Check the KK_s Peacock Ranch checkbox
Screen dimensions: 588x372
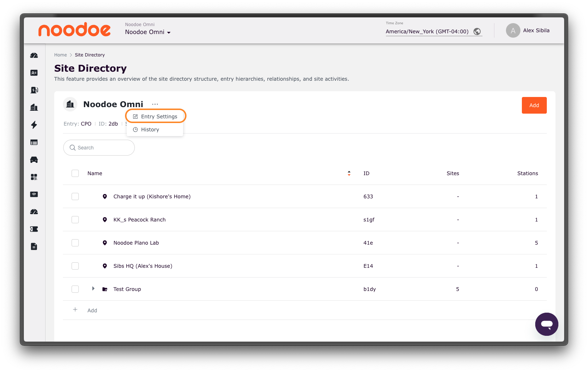click(75, 220)
